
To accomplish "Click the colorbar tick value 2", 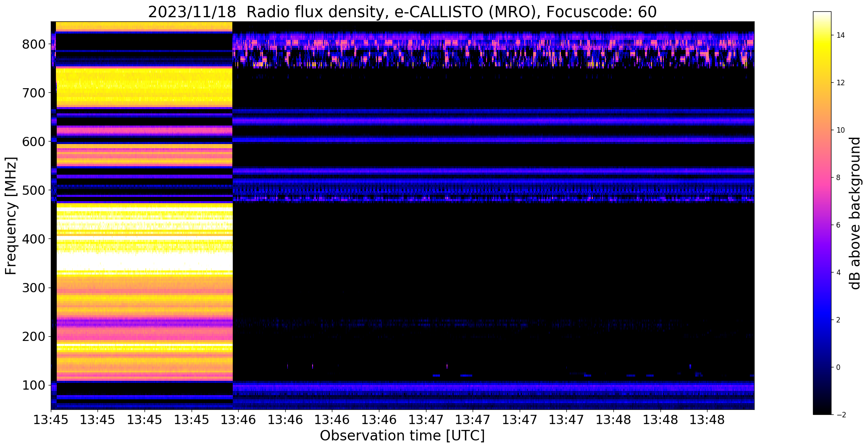I will pyautogui.click(x=838, y=320).
